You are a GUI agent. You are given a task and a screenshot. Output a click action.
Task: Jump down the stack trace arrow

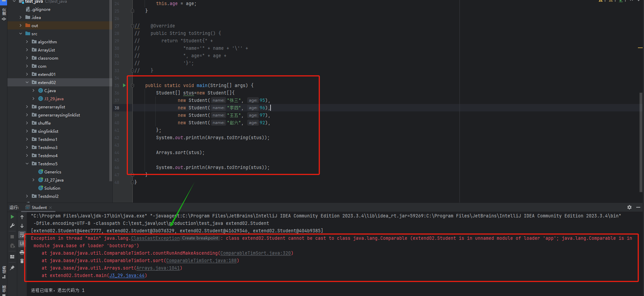22,226
